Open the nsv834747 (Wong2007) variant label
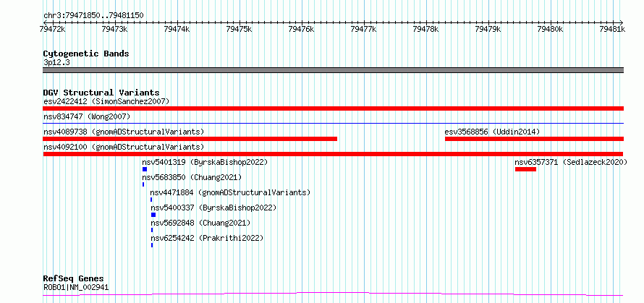Image resolution: width=644 pixels, height=303 pixels. pyautogui.click(x=87, y=116)
